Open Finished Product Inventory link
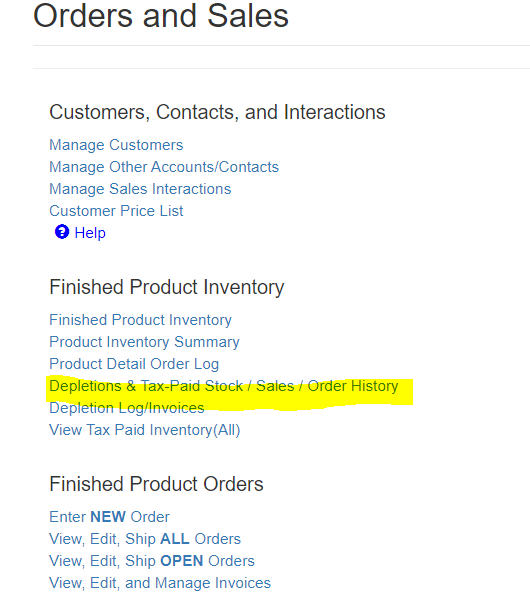Viewport: 530px width, 599px height. click(x=140, y=320)
